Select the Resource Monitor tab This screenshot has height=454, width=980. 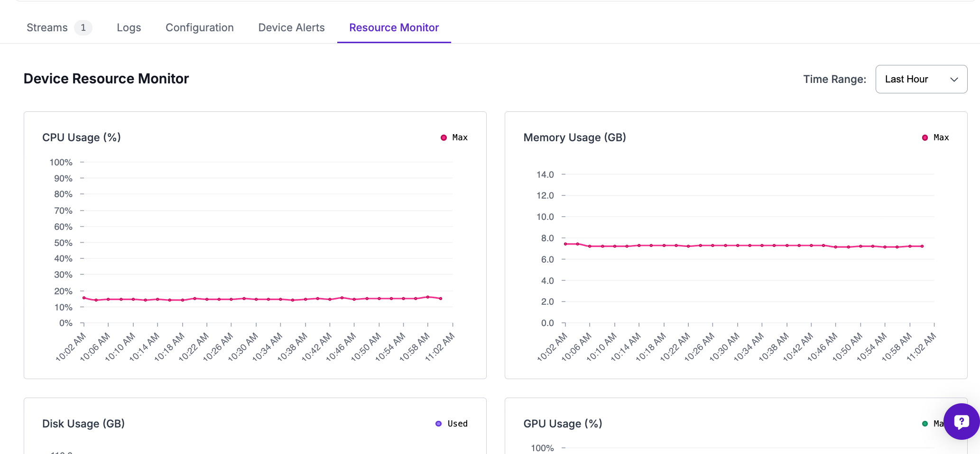click(394, 27)
